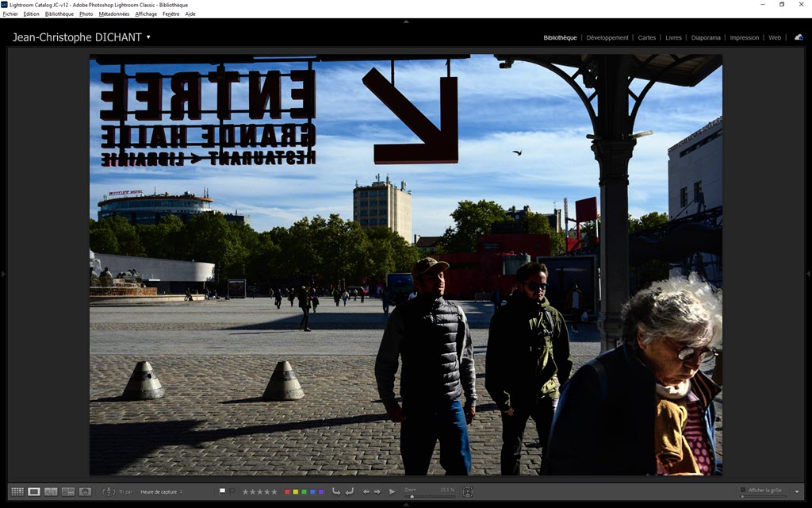Open toolbar content menu arrow at right end
812x508 pixels.
point(797,492)
